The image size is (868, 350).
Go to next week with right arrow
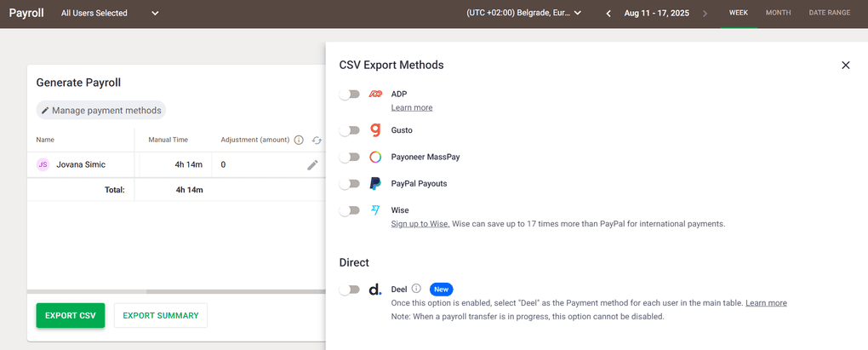point(705,14)
